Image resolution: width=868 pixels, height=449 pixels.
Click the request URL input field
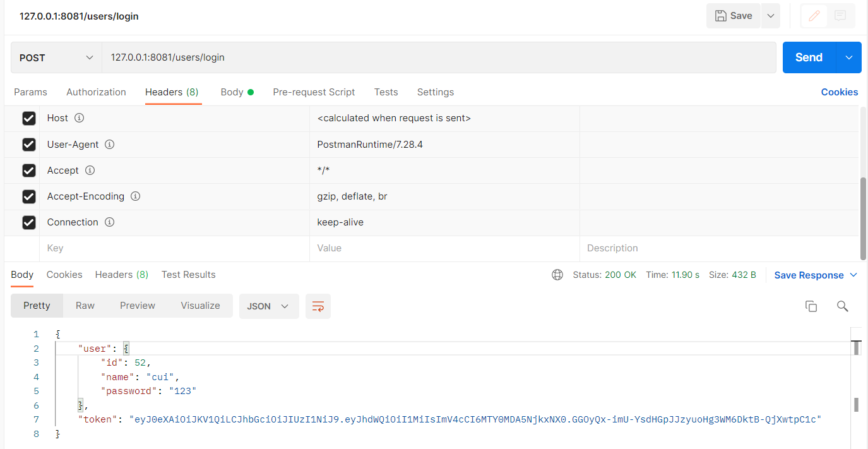(379, 57)
